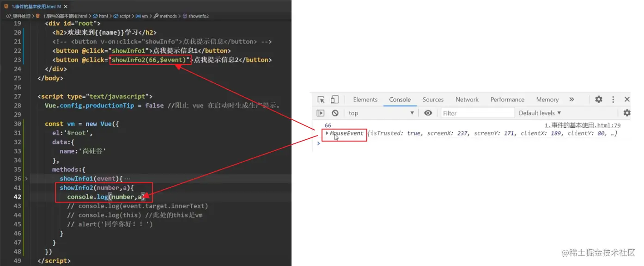
Task: Switch to the Elements tab
Action: coord(365,99)
